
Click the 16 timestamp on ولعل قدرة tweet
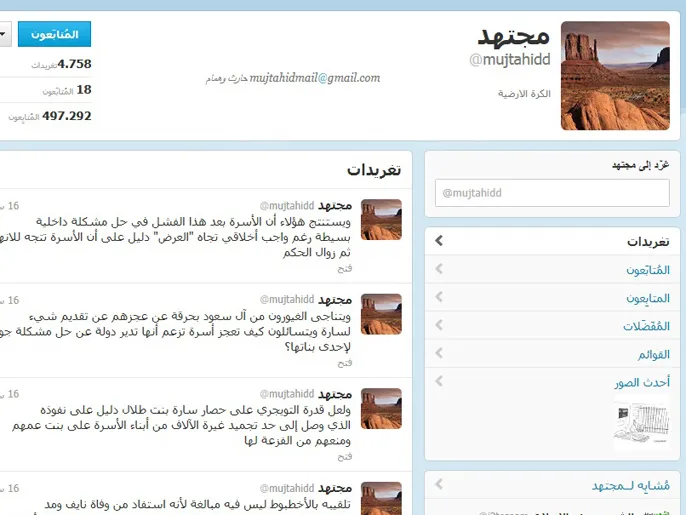click(x=10, y=394)
